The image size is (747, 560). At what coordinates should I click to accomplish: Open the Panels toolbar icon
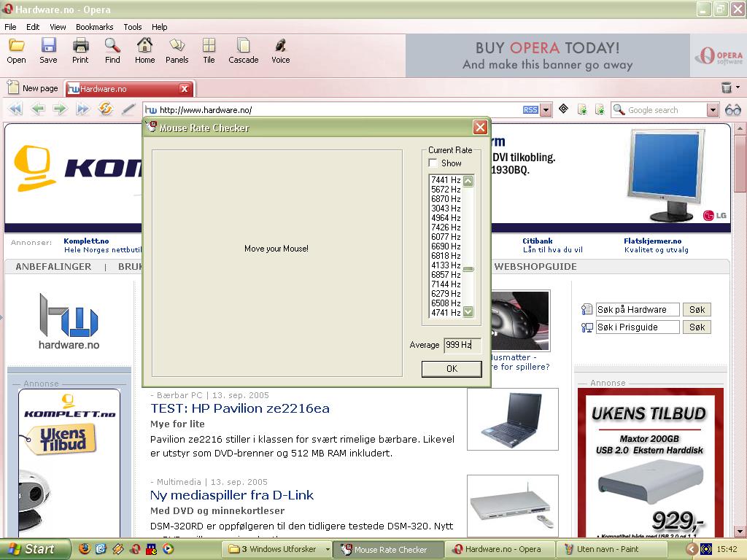point(177,50)
